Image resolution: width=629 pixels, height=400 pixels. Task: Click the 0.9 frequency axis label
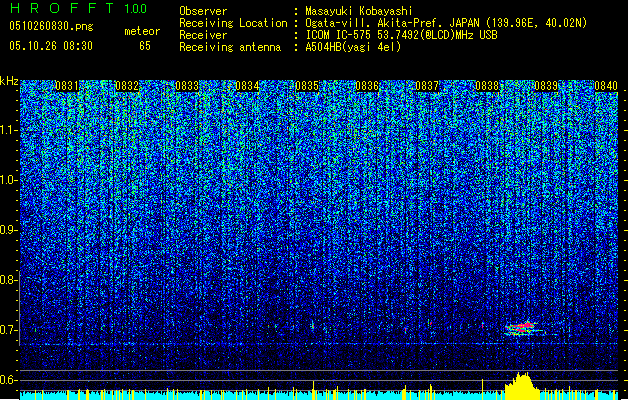point(8,230)
